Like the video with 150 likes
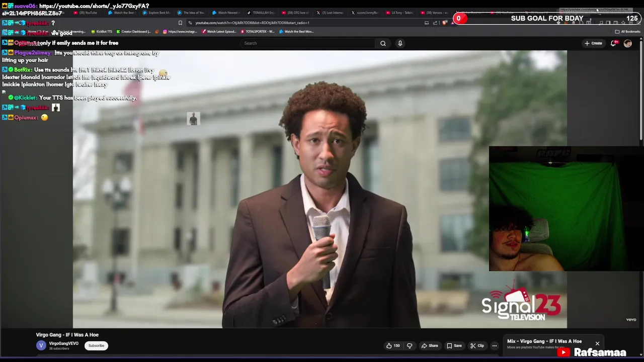This screenshot has width=644, height=362. 393,345
